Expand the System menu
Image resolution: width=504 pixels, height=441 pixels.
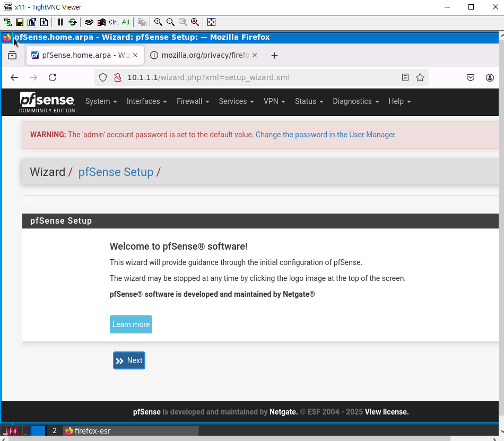pyautogui.click(x=101, y=101)
